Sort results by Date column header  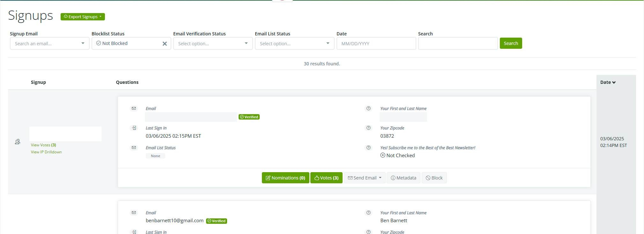[608, 82]
